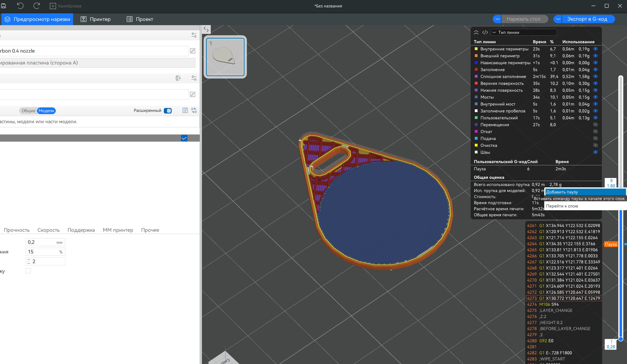Click the redo arrow icon

[x=36, y=6]
